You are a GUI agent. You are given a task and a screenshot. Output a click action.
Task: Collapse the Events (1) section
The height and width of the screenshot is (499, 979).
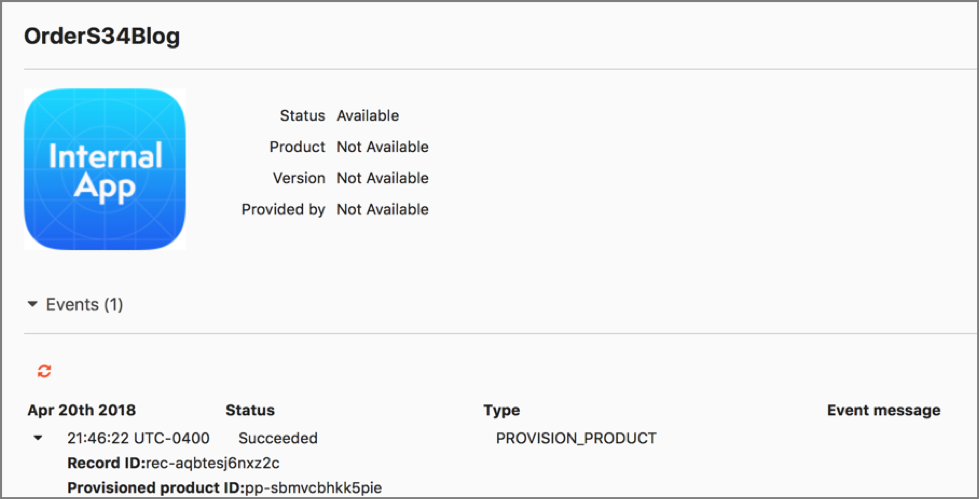pos(32,305)
